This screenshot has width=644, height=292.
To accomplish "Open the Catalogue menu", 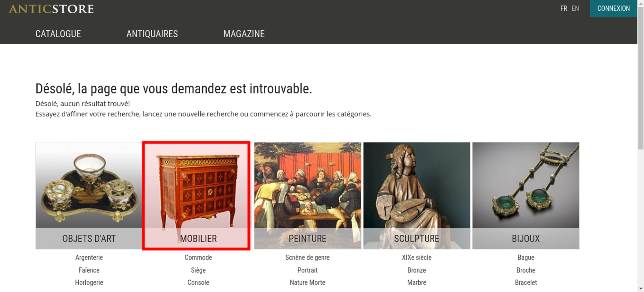I will coord(58,34).
